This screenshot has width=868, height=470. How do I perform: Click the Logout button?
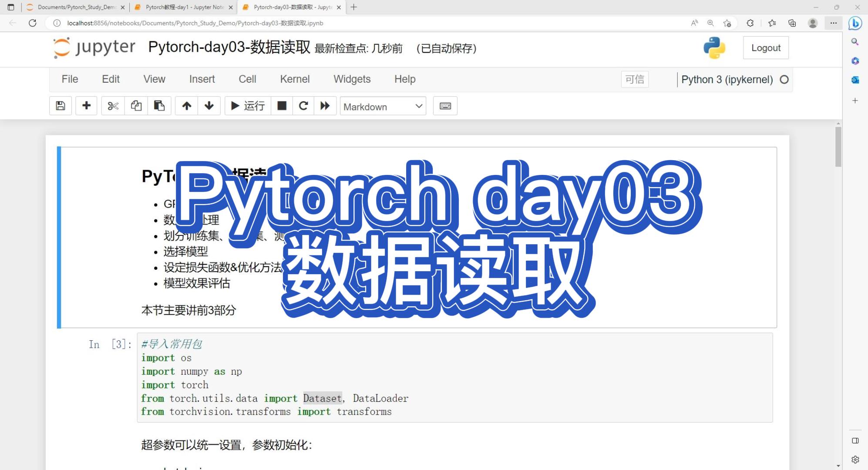(766, 48)
